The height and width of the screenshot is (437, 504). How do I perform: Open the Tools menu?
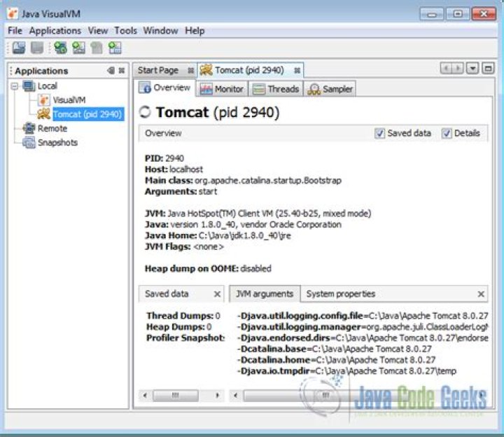126,31
